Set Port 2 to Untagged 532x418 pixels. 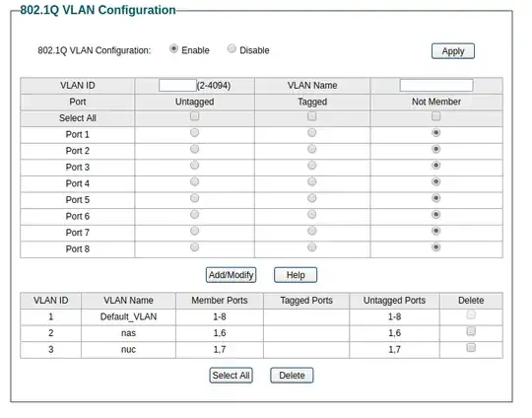coord(194,149)
